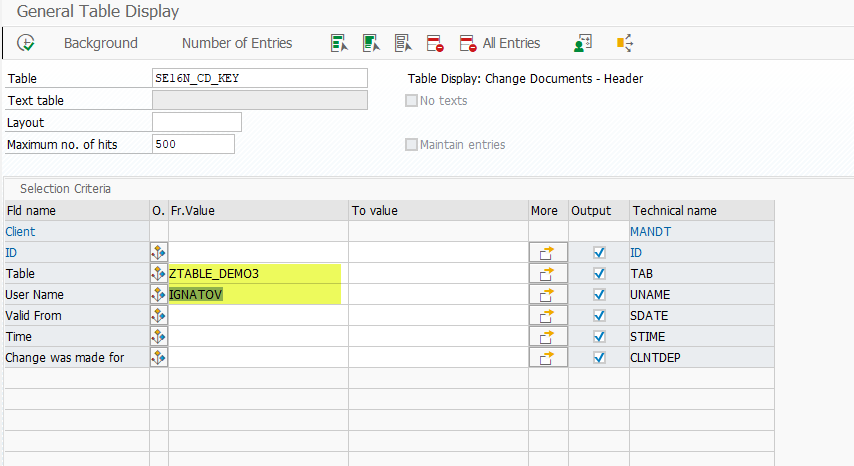Click the Text table field
This screenshot has width=854, height=466.
[260, 100]
